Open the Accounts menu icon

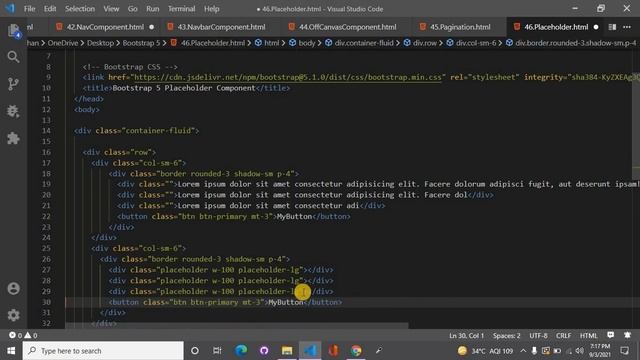pyautogui.click(x=13, y=289)
